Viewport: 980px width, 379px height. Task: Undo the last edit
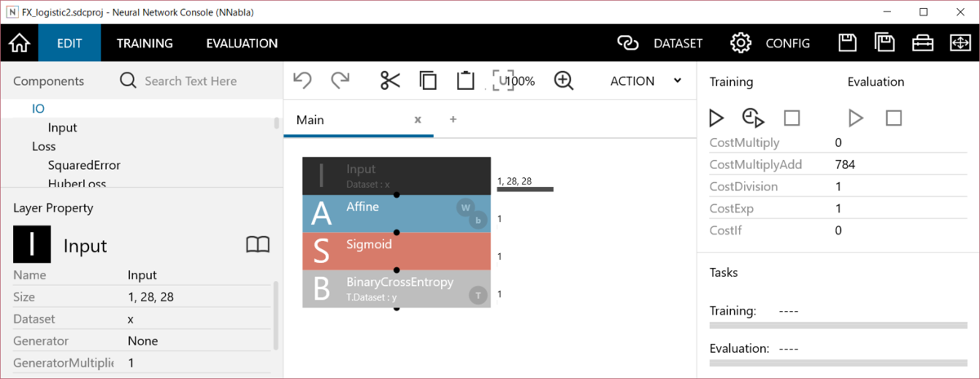[x=302, y=80]
